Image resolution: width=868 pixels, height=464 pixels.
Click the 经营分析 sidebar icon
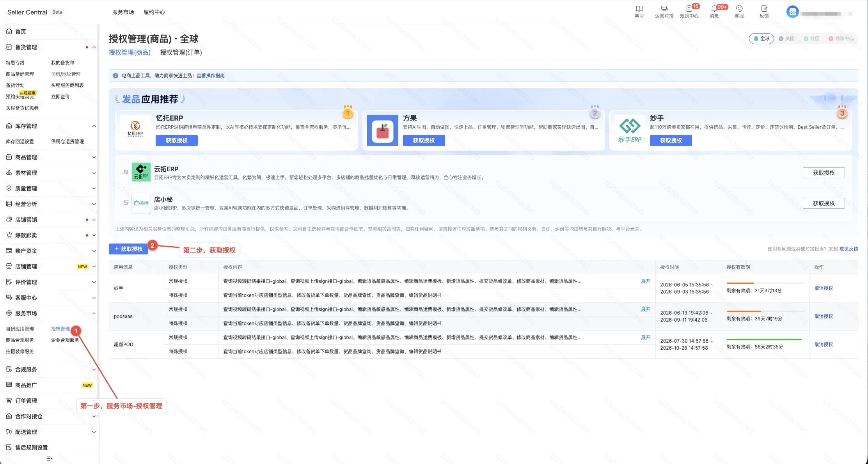[9, 204]
